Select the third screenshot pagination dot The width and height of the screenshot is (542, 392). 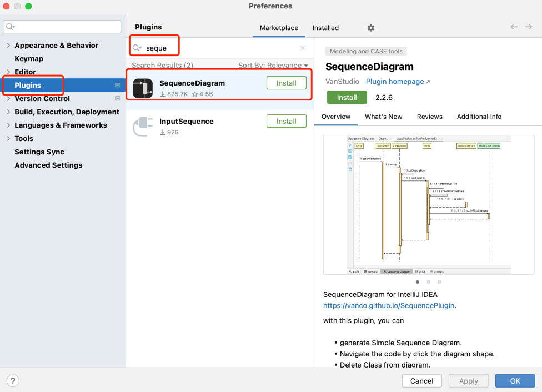tap(440, 282)
